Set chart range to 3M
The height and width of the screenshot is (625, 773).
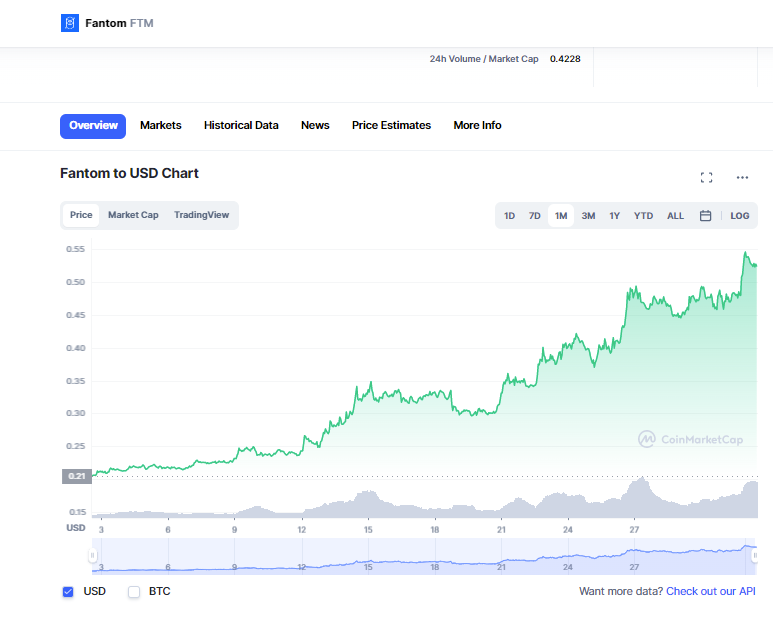click(588, 216)
